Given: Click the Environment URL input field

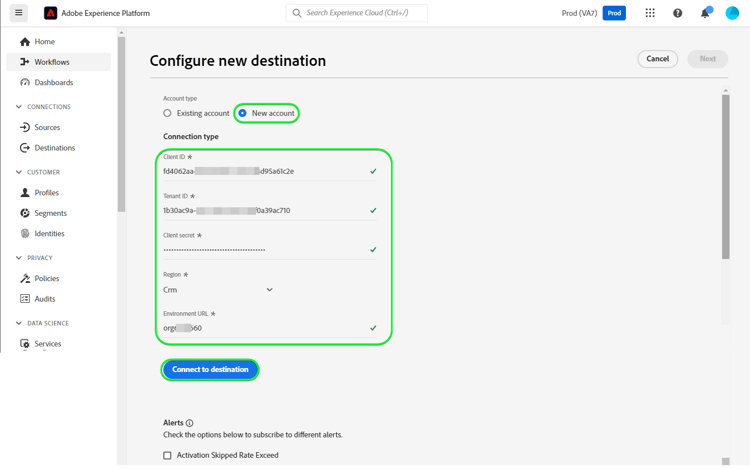Looking at the screenshot, I should point(265,328).
